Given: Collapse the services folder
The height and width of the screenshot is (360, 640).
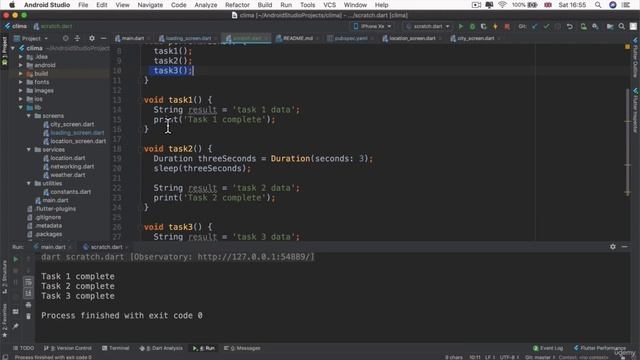Looking at the screenshot, I should [29, 150].
